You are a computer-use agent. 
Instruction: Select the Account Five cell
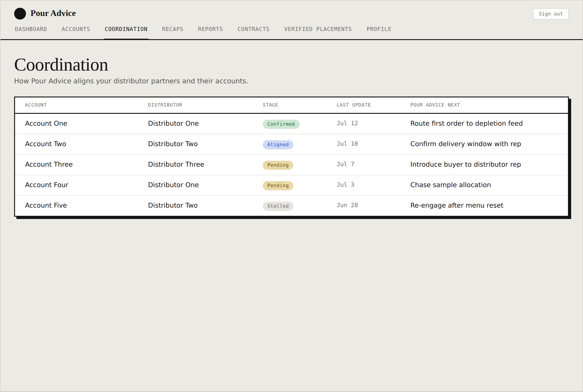click(46, 206)
